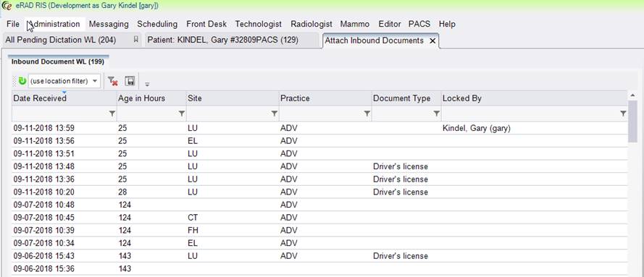Viewport: 644px width, 277px height.
Task: Click the Locked By column filter funnel
Action: click(x=623, y=114)
